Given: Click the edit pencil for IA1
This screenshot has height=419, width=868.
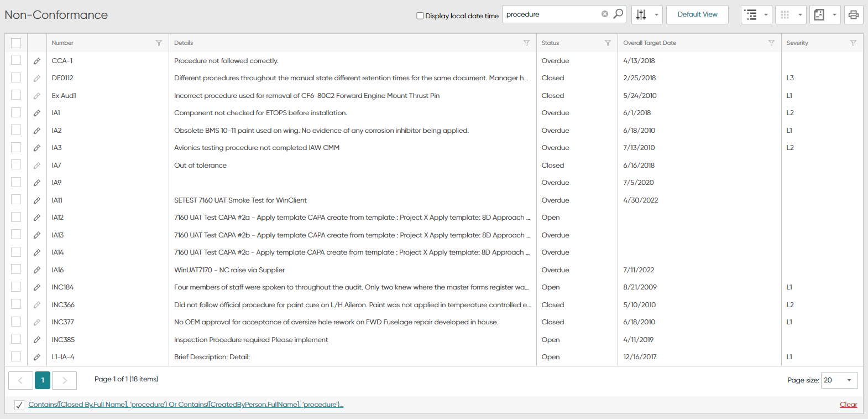Looking at the screenshot, I should point(37,113).
